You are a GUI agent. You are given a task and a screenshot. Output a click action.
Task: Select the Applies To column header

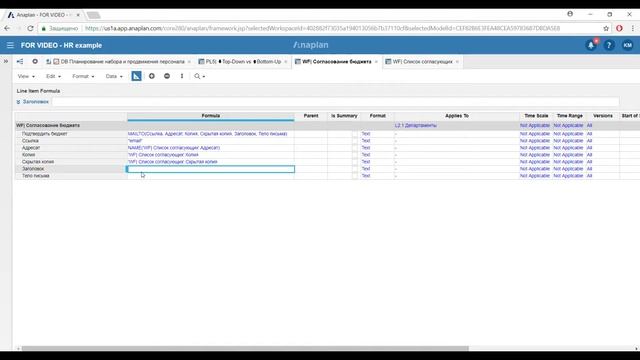tap(457, 116)
